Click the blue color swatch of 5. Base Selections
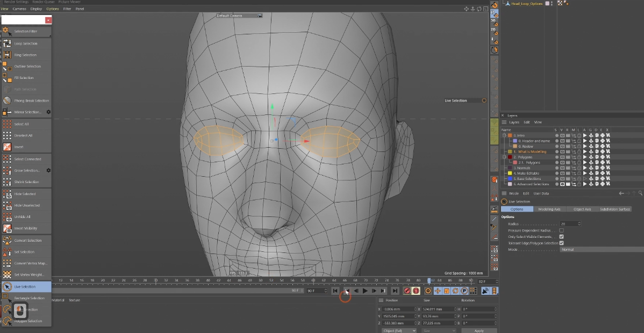The height and width of the screenshot is (333, 644). tap(510, 179)
